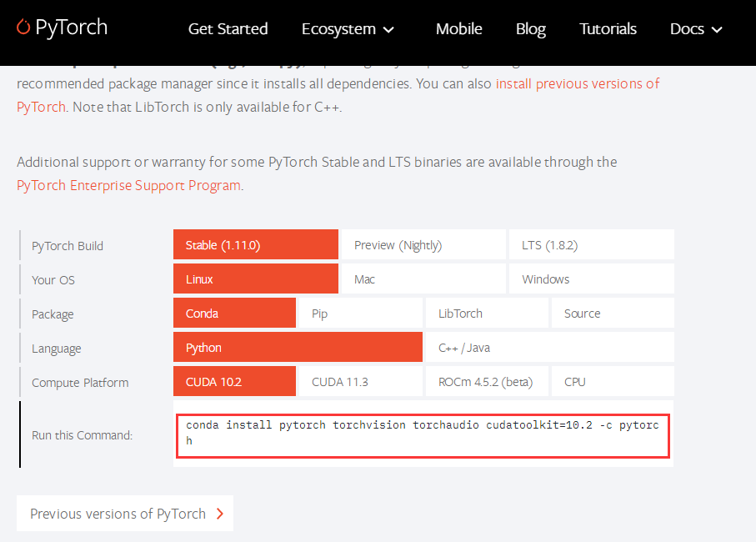Expand the Ecosystem dropdown menu

[348, 29]
